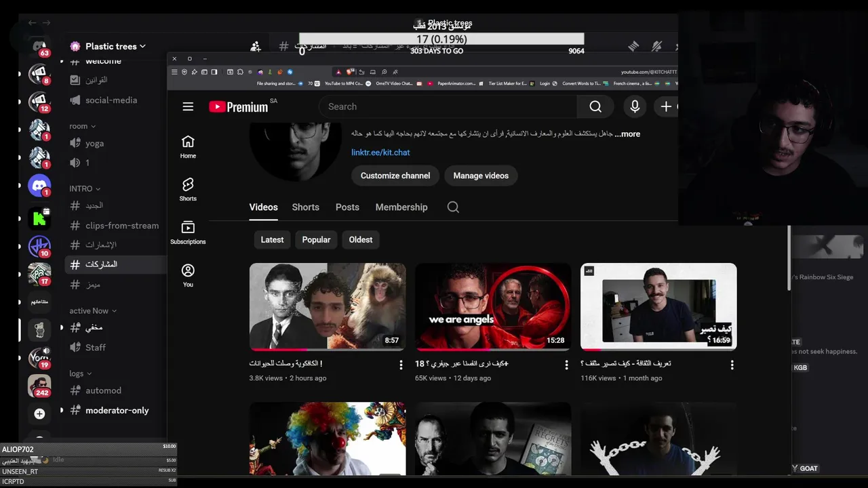Open green K server icon in Discord

39,218
